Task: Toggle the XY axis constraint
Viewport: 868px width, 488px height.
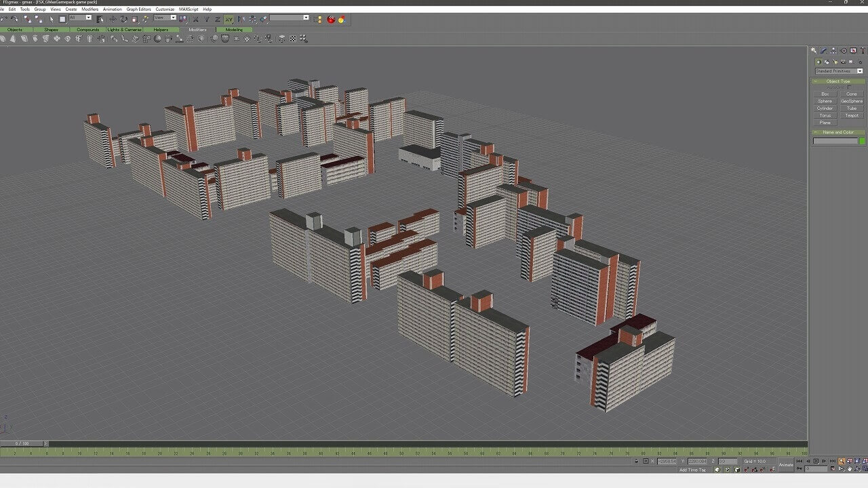Action: (x=229, y=19)
